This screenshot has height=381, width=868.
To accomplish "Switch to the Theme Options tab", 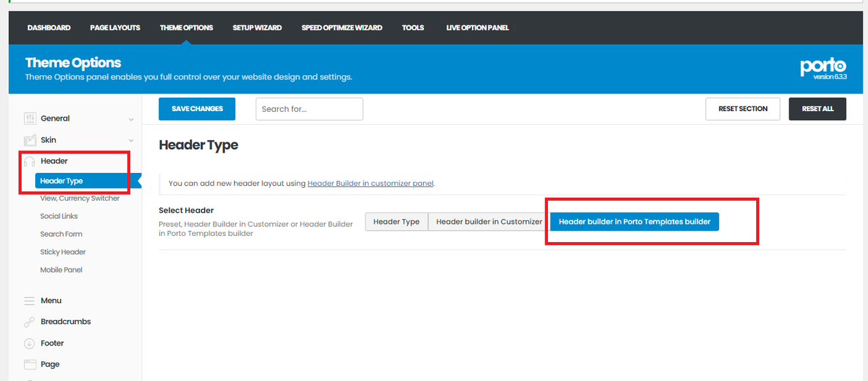I will [186, 28].
